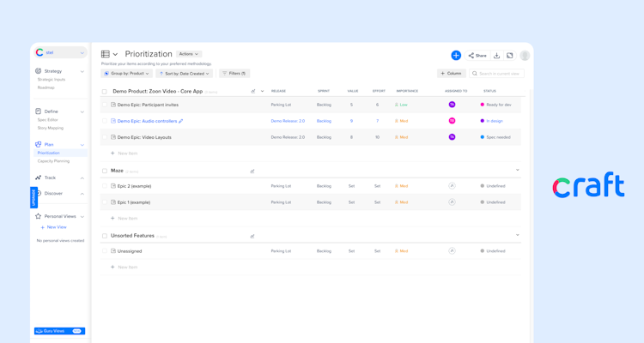Image resolution: width=644 pixels, height=343 pixels.
Task: Open Roadmap in sidebar
Action: pyautogui.click(x=46, y=87)
